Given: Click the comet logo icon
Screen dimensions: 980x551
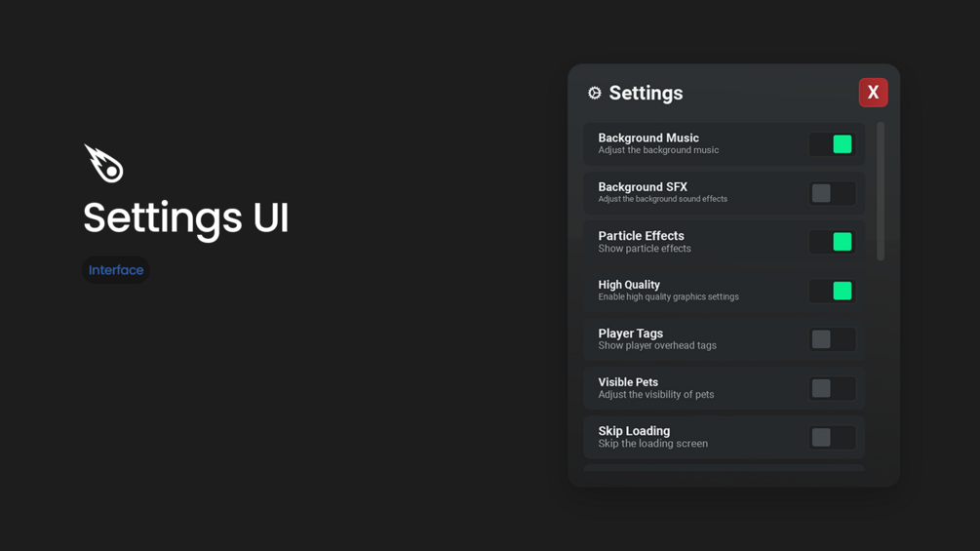Looking at the screenshot, I should tap(104, 164).
